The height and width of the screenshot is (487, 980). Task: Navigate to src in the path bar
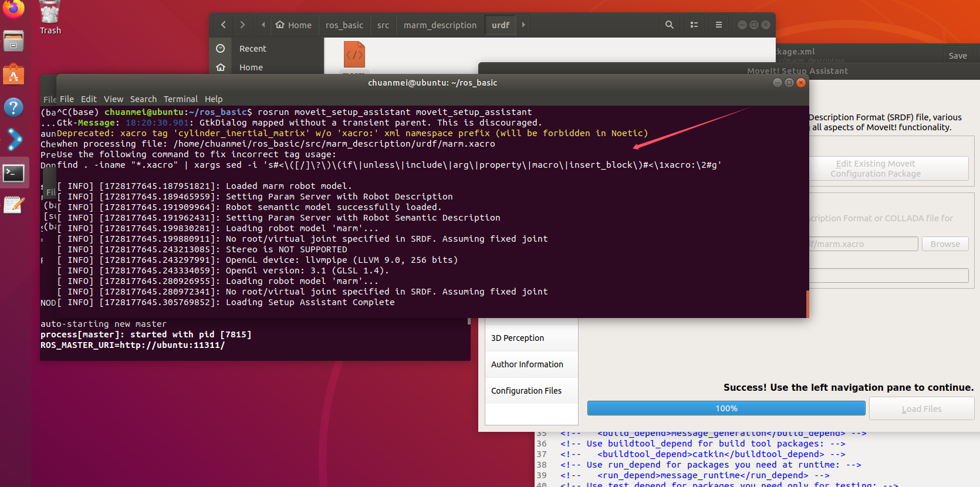[383, 25]
